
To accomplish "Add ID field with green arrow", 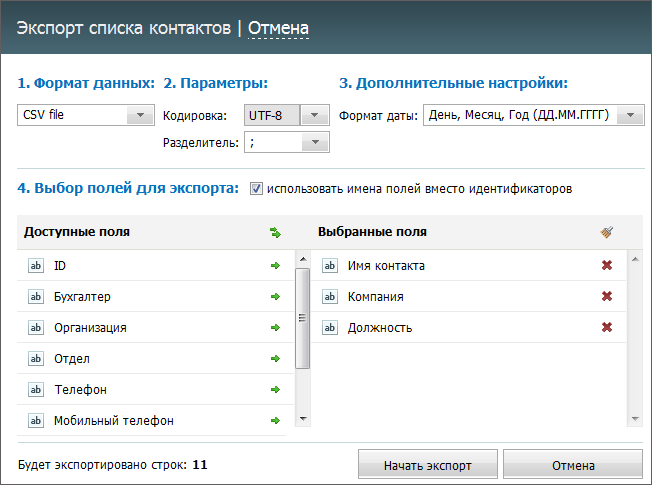I will (275, 265).
